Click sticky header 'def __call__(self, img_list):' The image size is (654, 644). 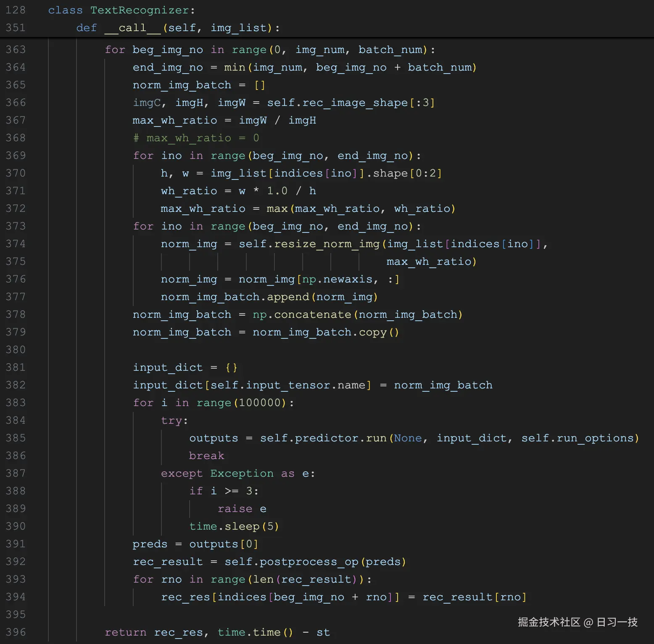point(178,28)
